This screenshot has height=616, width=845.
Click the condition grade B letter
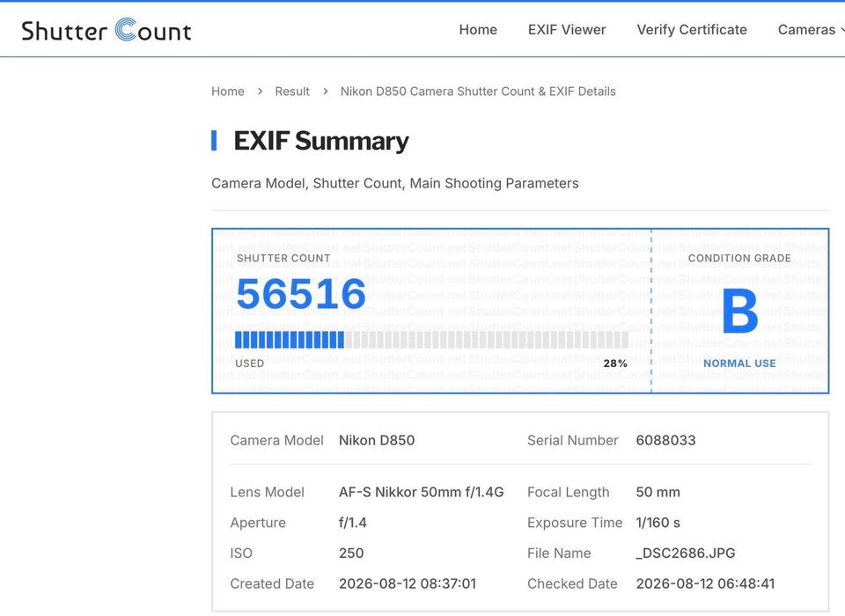click(x=740, y=311)
